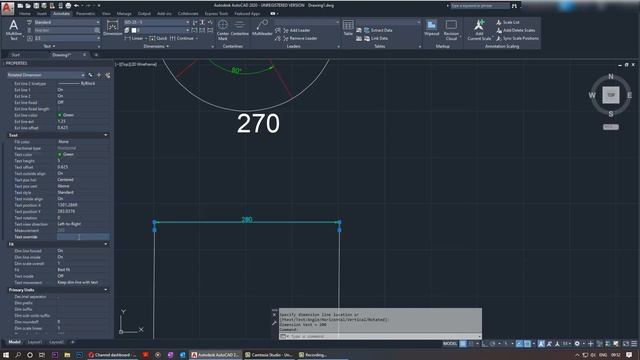Screen dimensions: 640x360
Task: Open the Layout1 tab
Action: [x=35, y=342]
